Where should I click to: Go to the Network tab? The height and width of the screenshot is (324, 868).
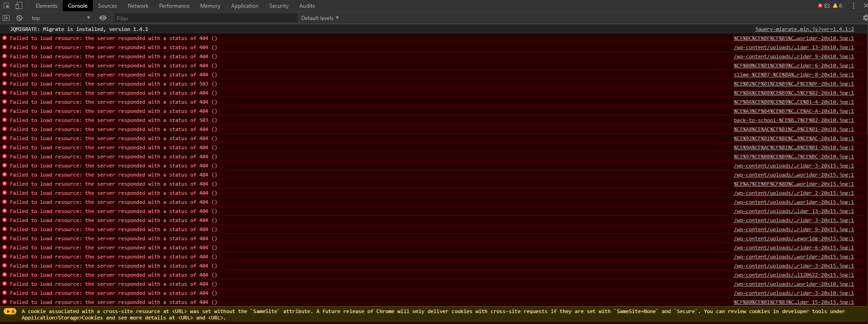click(x=138, y=6)
